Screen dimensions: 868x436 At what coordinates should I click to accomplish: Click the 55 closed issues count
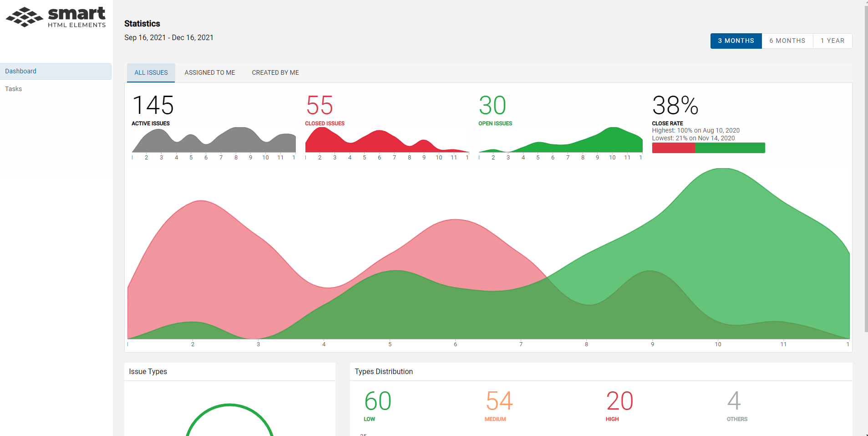(320, 105)
